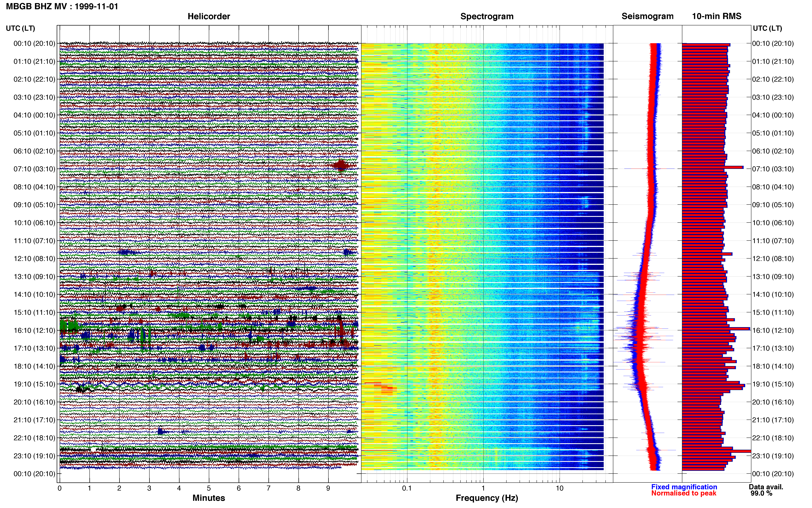Click the Fixed magnification legend text
The width and height of the screenshot is (812, 508).
pos(684,487)
